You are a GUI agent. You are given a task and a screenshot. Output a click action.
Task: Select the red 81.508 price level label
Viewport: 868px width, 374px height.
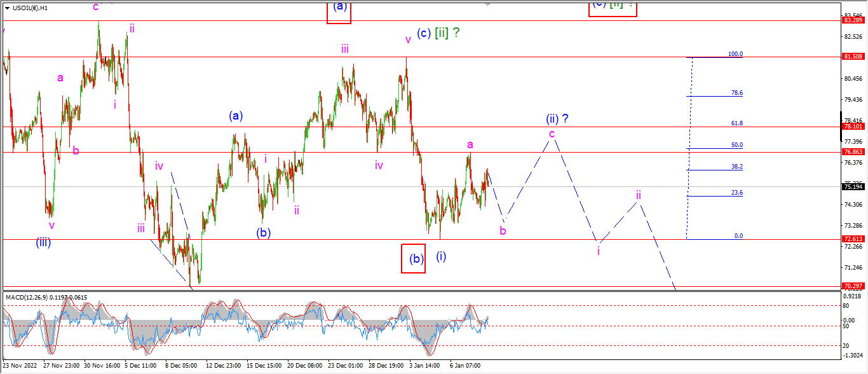[x=852, y=57]
